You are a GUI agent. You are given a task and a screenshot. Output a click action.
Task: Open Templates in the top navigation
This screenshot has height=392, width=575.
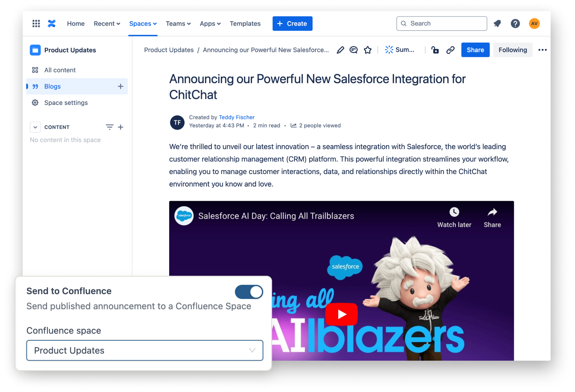click(x=245, y=23)
